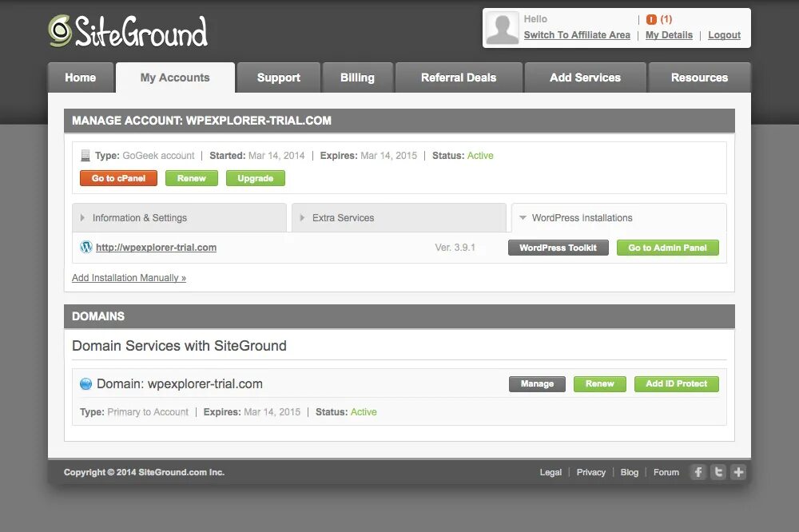Switch to the Billing tab
This screenshot has height=532, width=799.
point(358,77)
